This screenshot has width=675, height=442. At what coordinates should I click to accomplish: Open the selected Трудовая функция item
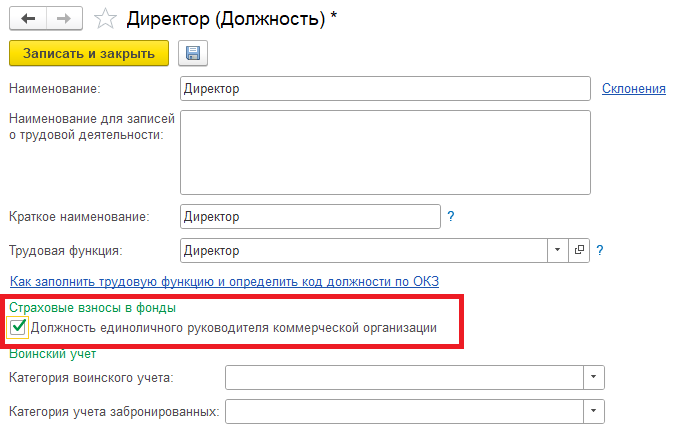(579, 250)
